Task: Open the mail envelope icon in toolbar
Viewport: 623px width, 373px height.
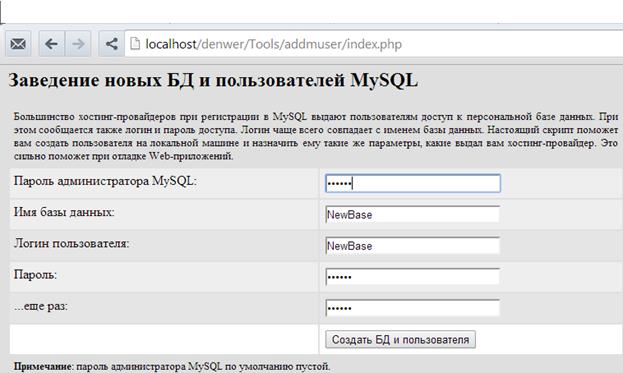Action: [x=18, y=44]
